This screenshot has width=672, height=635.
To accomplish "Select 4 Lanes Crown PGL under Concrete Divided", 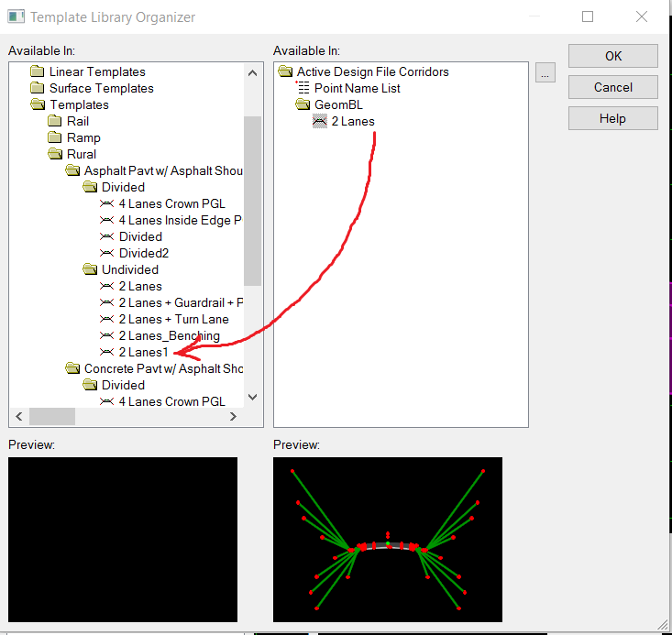I will click(x=171, y=401).
